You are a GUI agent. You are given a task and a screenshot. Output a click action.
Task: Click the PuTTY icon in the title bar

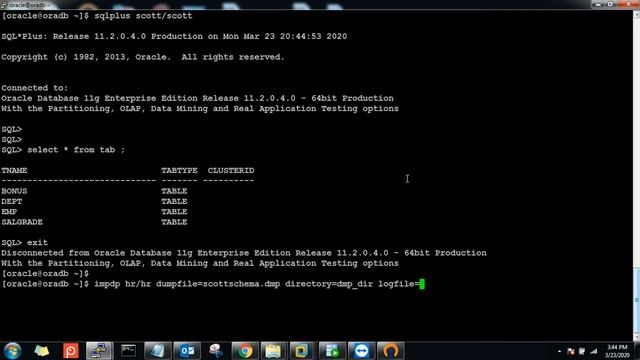click(x=4, y=4)
